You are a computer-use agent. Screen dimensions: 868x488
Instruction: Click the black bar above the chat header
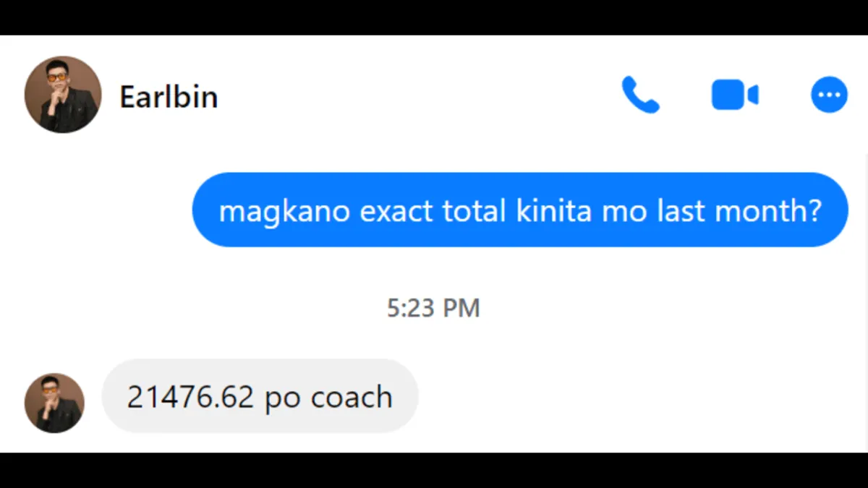click(434, 17)
